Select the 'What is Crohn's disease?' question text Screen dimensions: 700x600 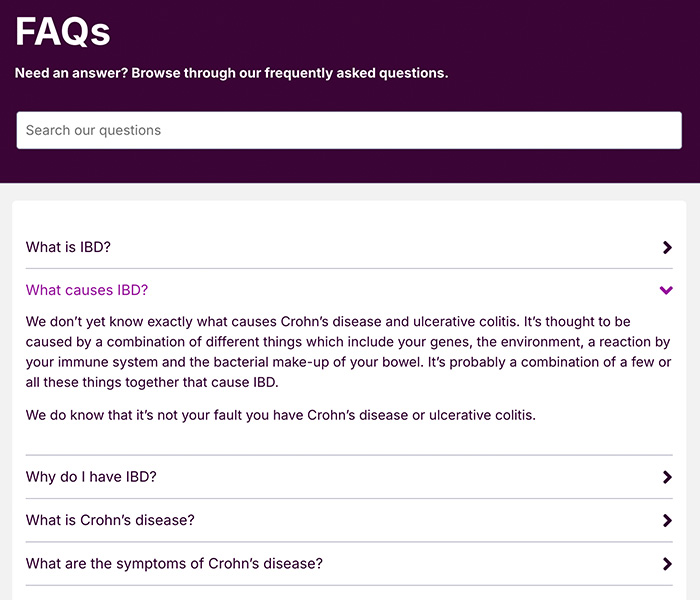[x=110, y=521]
